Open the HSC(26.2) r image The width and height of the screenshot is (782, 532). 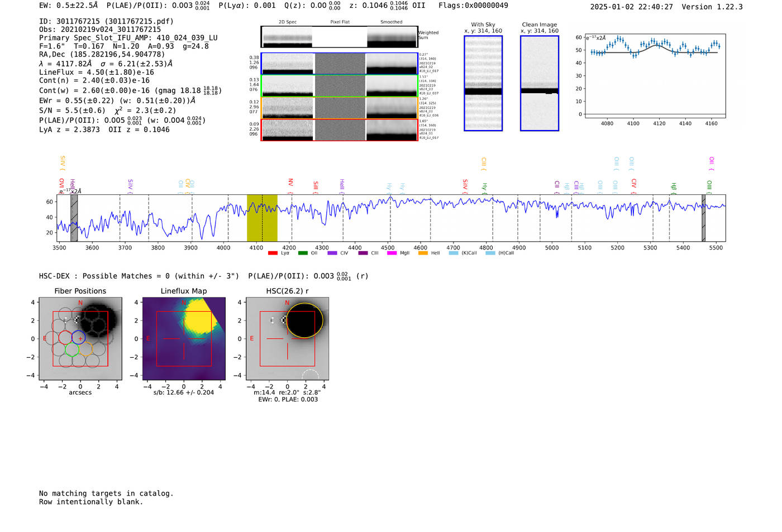(x=287, y=339)
